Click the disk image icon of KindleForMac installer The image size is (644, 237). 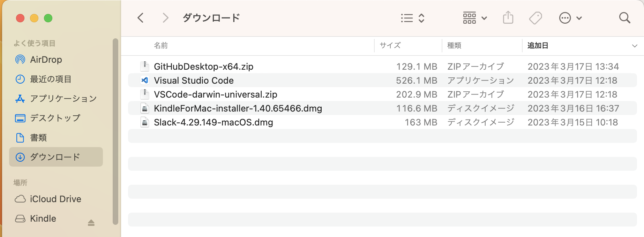(x=144, y=108)
